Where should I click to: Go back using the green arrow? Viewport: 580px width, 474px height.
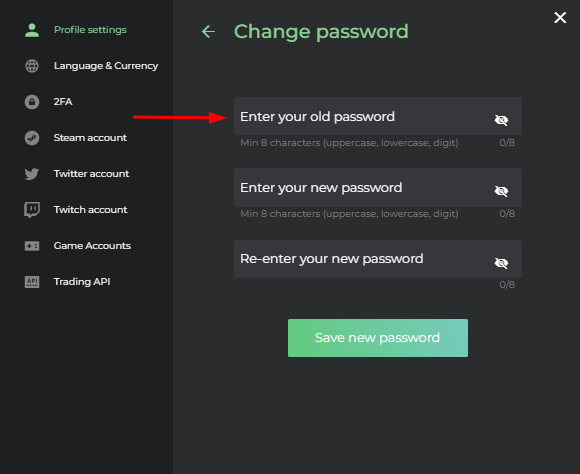pyautogui.click(x=208, y=31)
